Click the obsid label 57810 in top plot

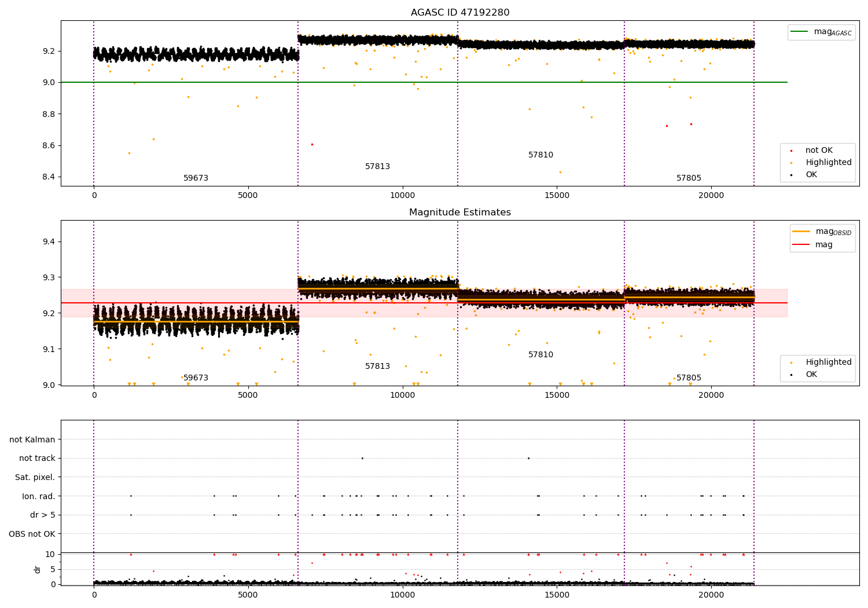[x=540, y=155]
